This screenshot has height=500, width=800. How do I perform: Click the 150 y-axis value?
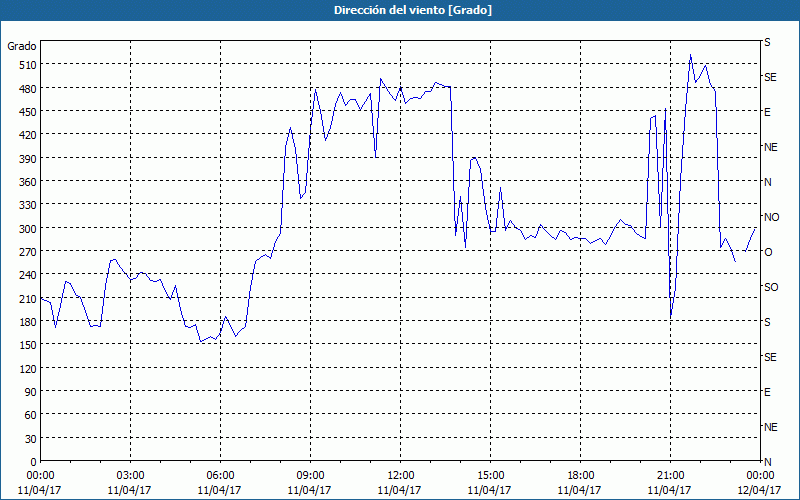point(28,345)
